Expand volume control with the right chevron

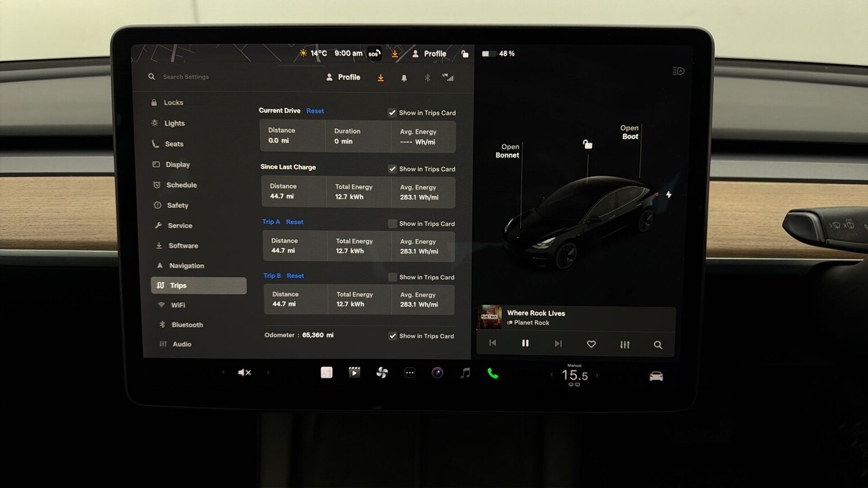tap(268, 372)
